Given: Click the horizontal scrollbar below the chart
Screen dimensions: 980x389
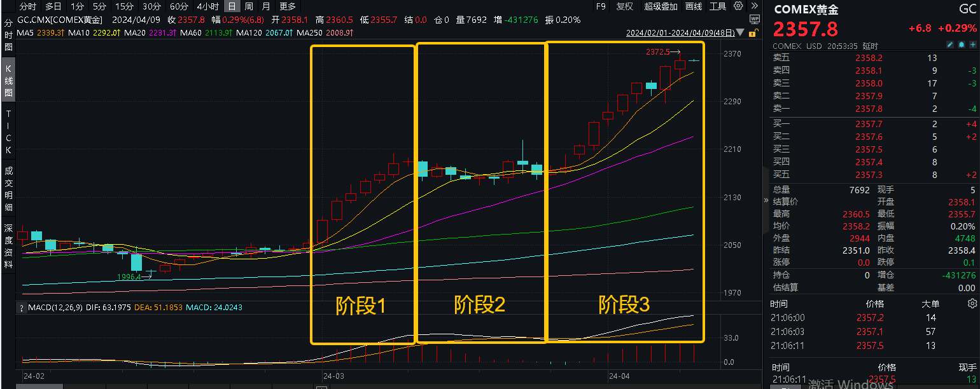Looking at the screenshot, I should click(x=38, y=385).
